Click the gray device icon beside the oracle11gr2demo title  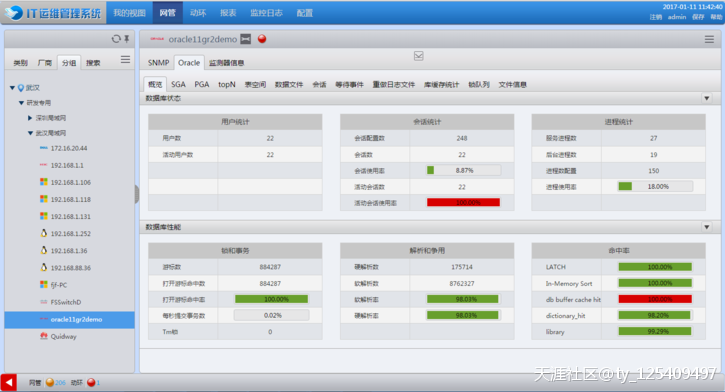(x=246, y=39)
